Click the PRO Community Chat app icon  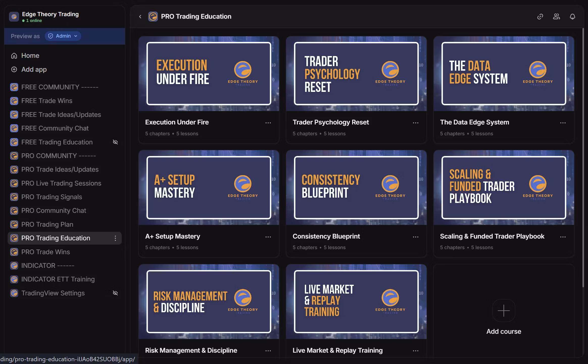[14, 211]
